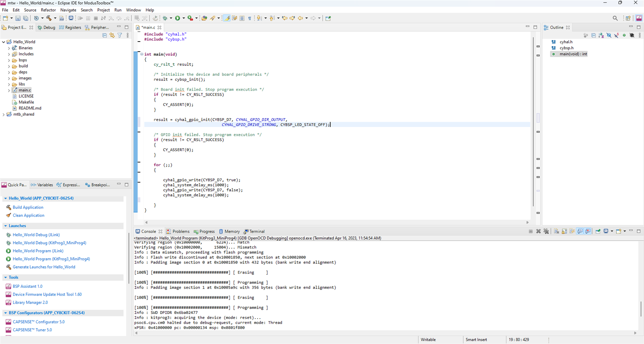The height and width of the screenshot is (344, 644).
Task: Expand the Binaries tree node
Action: [9, 48]
